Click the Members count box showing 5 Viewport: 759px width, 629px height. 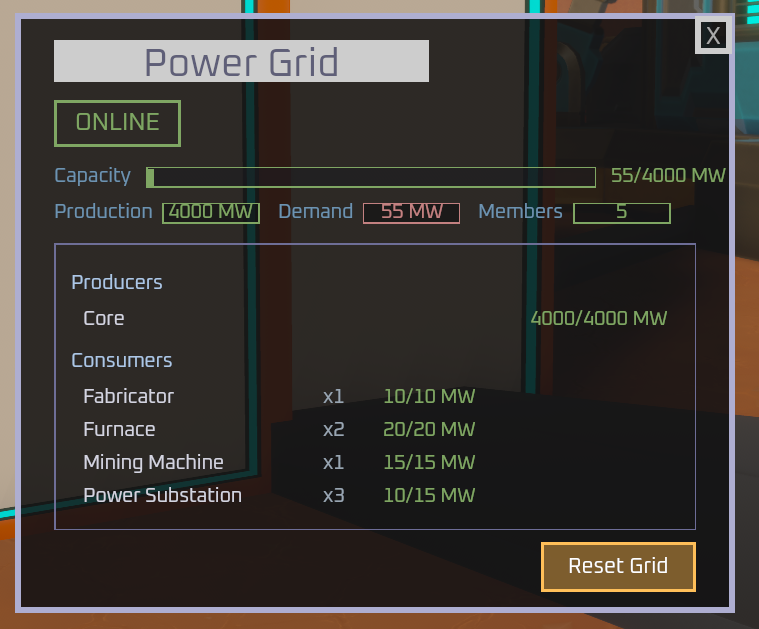622,213
